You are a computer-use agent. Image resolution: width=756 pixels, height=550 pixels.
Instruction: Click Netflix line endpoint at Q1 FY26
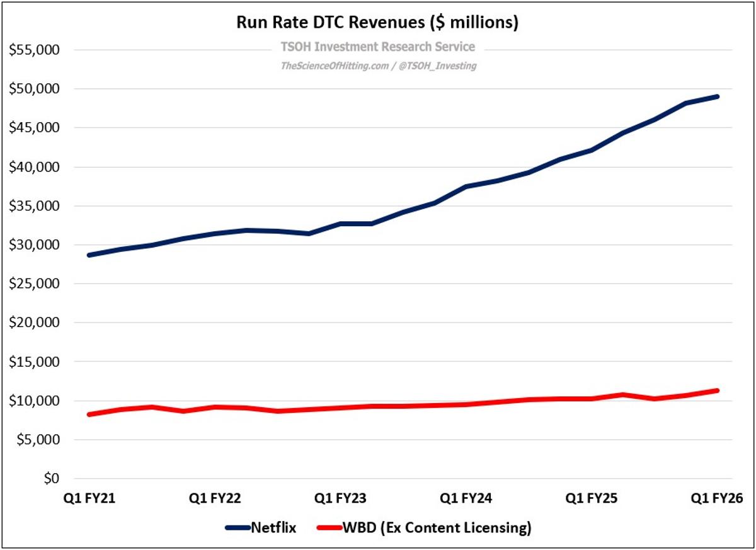[x=717, y=96]
